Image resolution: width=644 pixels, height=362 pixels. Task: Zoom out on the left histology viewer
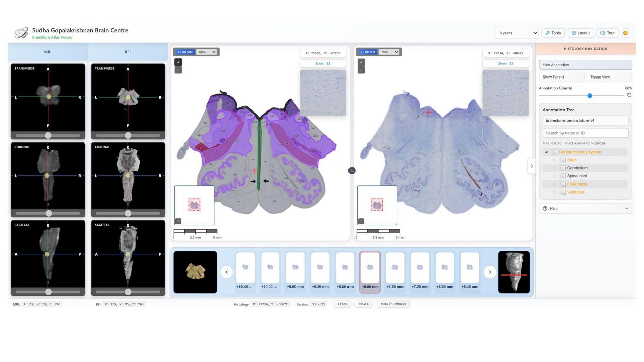point(178,70)
